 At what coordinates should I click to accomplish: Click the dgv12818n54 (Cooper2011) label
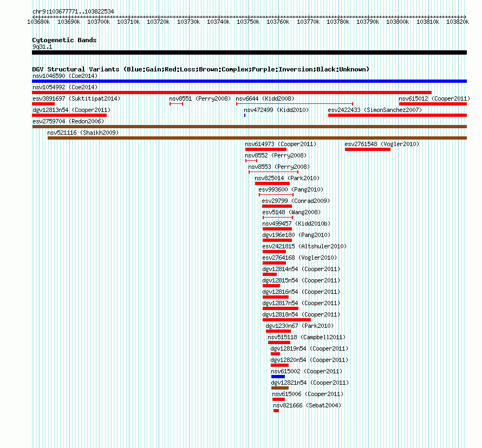click(x=301, y=314)
